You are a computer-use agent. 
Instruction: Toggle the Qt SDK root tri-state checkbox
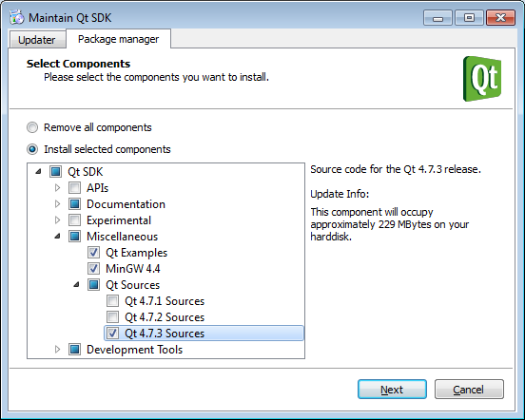click(x=55, y=172)
